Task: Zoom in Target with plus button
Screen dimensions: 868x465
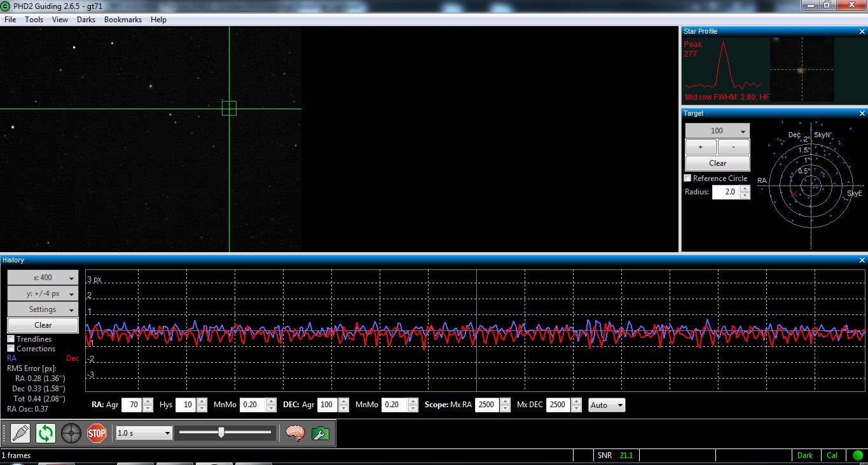Action: pyautogui.click(x=701, y=147)
